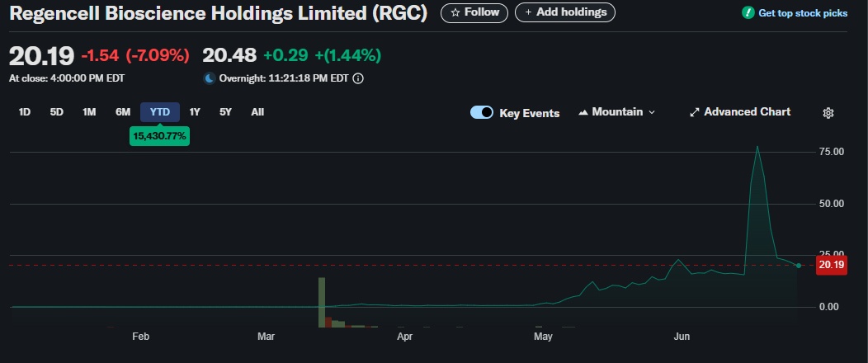
Task: Click the Jun x-axis label
Action: pyautogui.click(x=682, y=337)
